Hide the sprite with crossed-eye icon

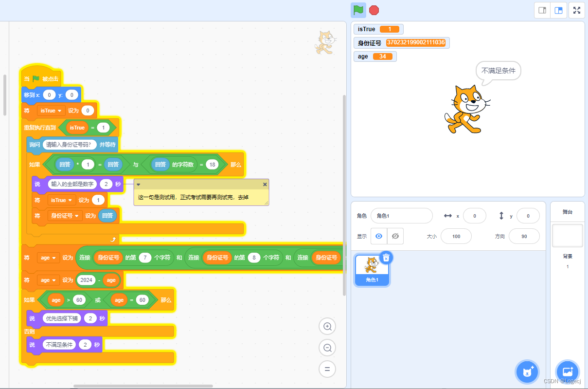coord(395,236)
